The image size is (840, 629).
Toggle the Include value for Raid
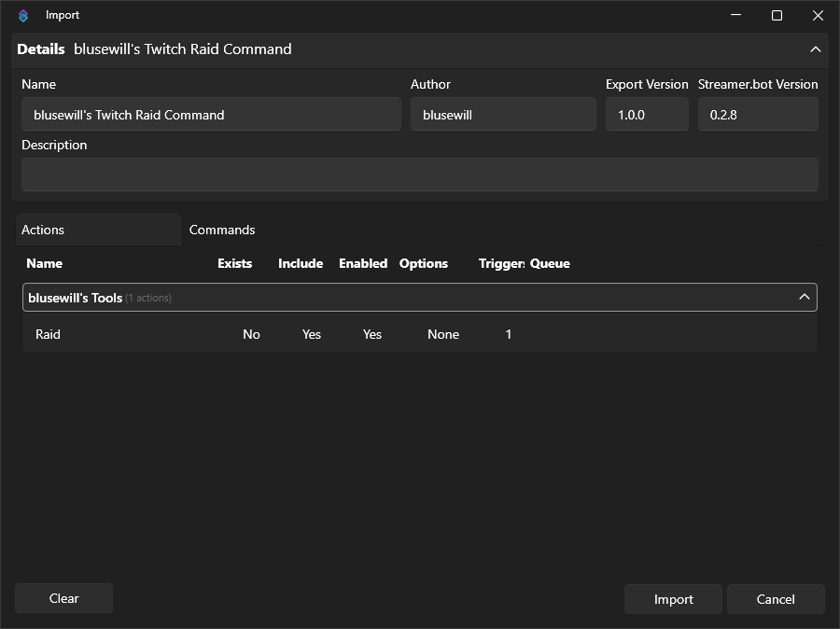point(312,334)
